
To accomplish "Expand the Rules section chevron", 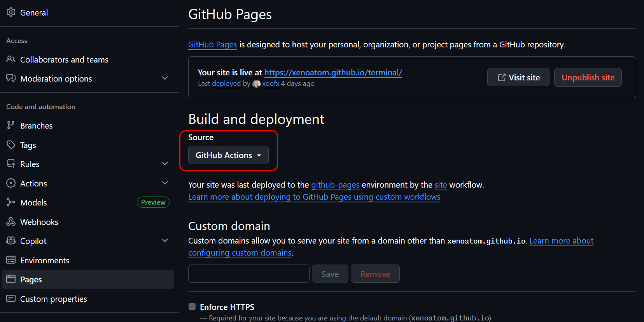I will pyautogui.click(x=165, y=164).
